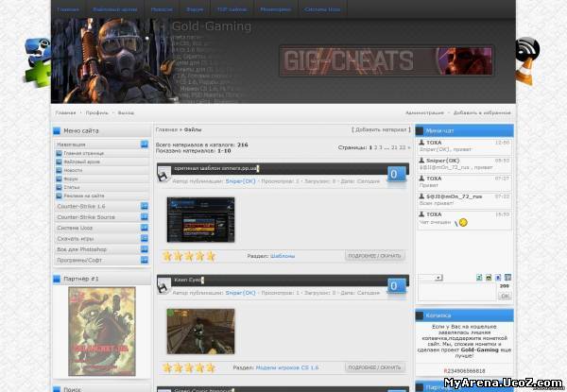Click the smiley emoticon in TOXA's last message

463,223
